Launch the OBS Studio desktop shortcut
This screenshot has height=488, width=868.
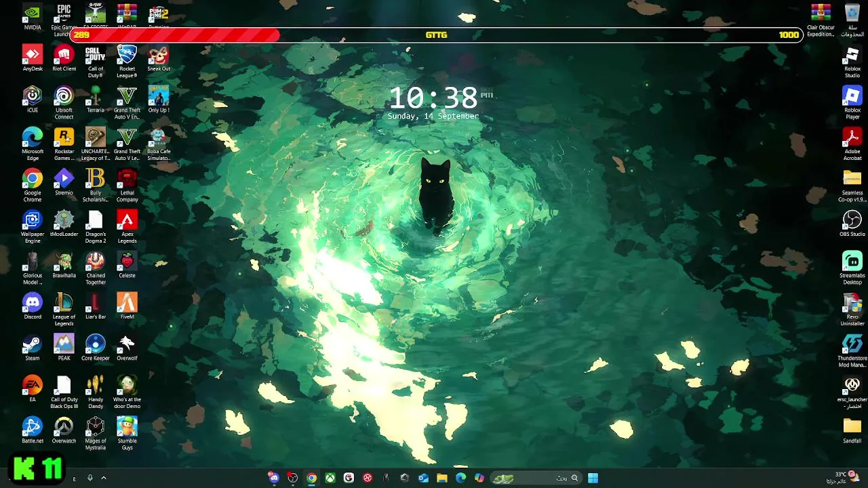tap(852, 224)
